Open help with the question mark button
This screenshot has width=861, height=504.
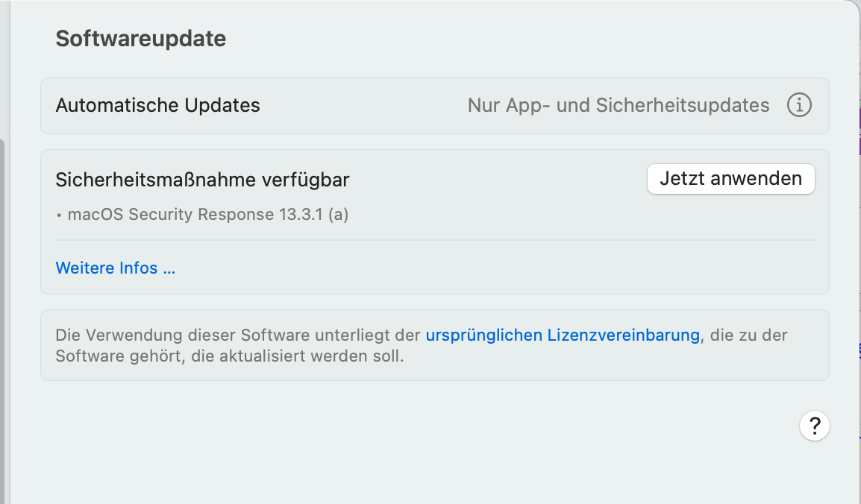click(x=814, y=426)
